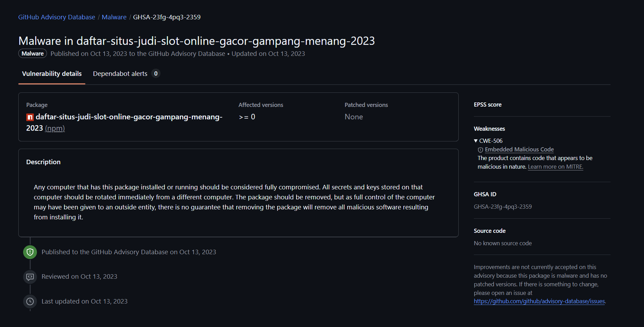Click shield icon beside Embedded Malicious Code
The image size is (644, 327).
pyautogui.click(x=480, y=150)
